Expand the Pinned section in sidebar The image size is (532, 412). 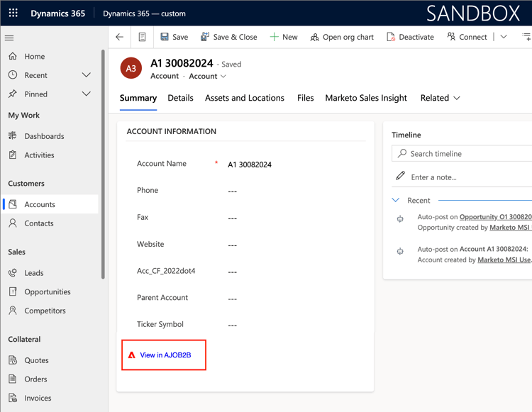(87, 94)
